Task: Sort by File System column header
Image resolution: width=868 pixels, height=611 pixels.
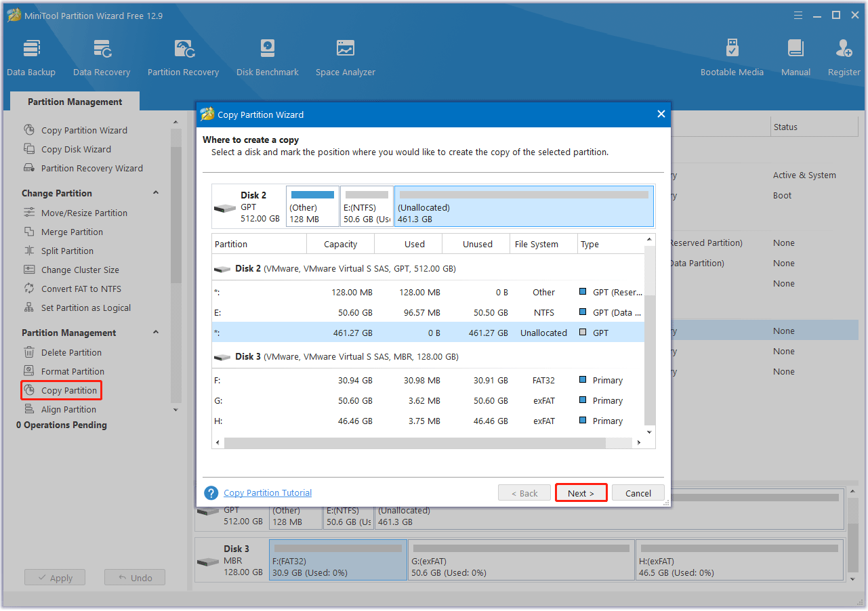Action: [544, 244]
